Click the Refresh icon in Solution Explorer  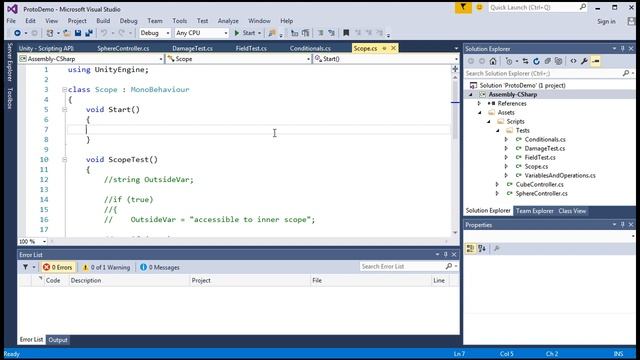click(536, 61)
